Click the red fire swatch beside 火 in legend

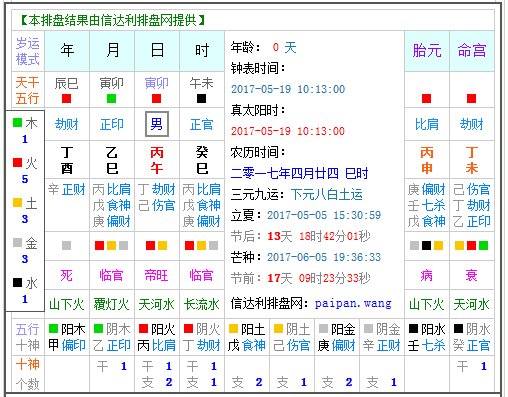pyautogui.click(x=17, y=162)
